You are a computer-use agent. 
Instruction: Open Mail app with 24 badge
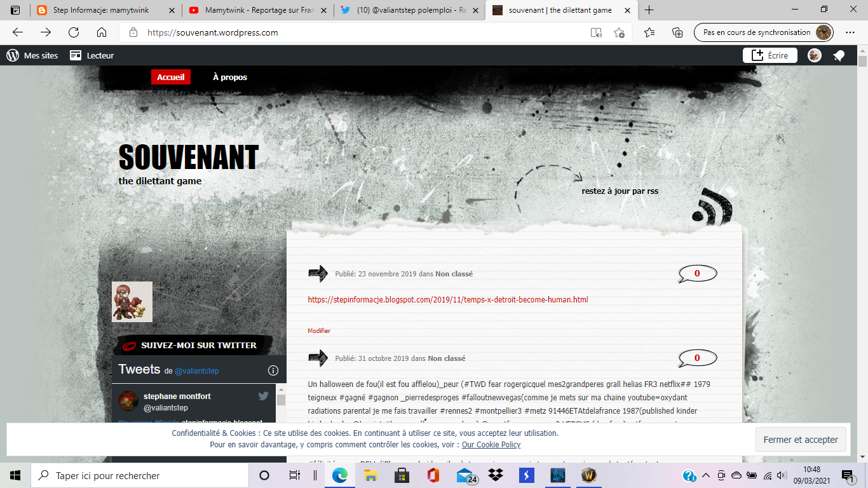click(x=466, y=476)
